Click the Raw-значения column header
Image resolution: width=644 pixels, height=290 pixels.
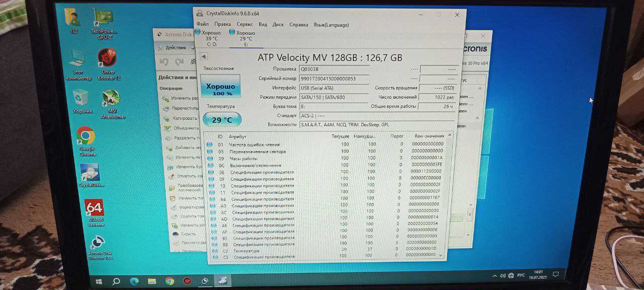pyautogui.click(x=429, y=136)
